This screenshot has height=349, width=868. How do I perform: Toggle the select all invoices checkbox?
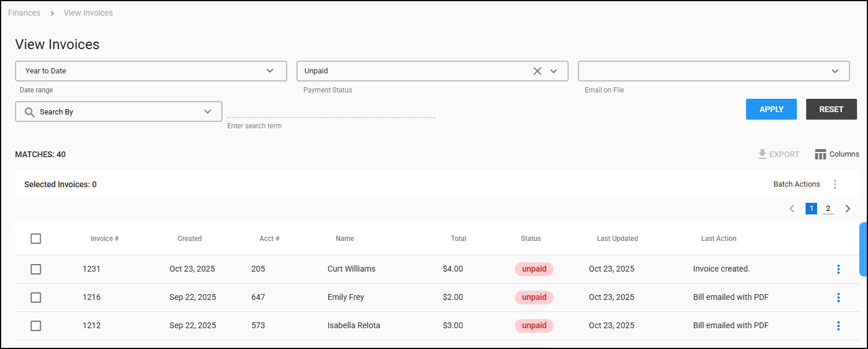(x=36, y=239)
